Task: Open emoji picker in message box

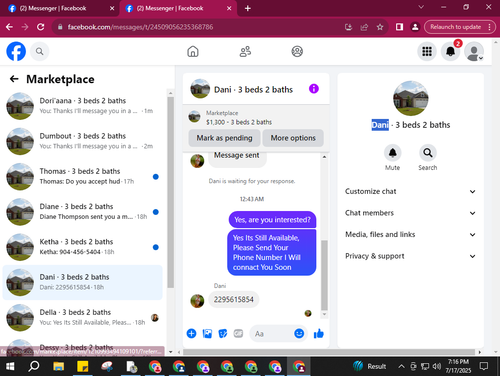Action: point(299,333)
